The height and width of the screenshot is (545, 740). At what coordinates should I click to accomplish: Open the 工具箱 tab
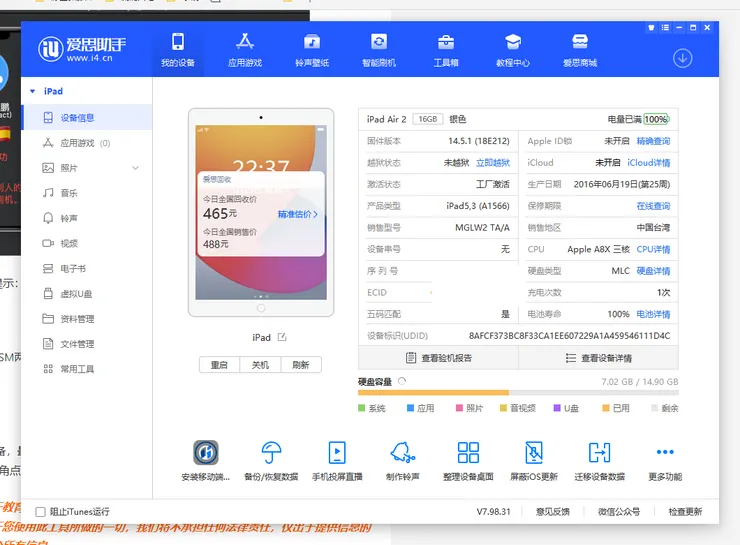tap(446, 50)
